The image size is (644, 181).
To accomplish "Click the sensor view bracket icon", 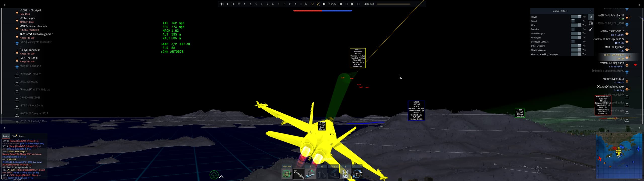I will (318, 4).
